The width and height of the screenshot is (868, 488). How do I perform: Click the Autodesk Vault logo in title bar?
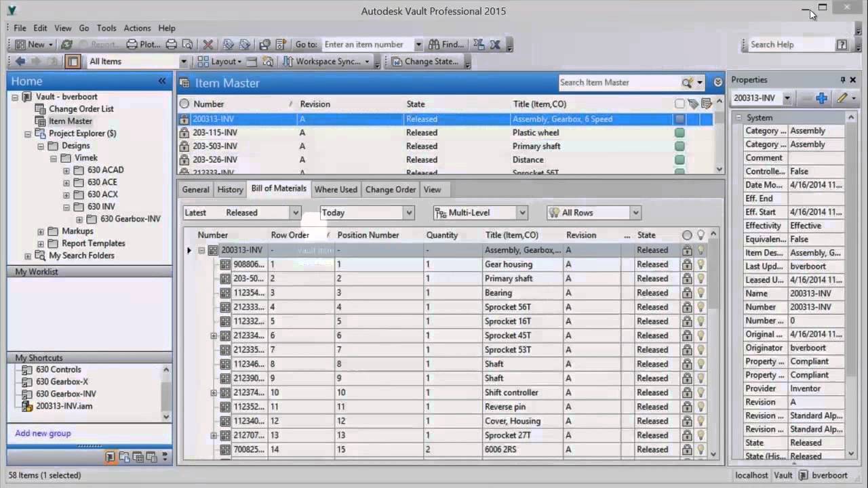coord(13,10)
